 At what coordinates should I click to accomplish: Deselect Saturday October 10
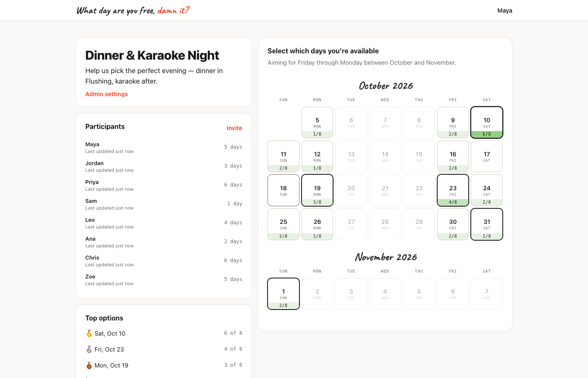(x=487, y=122)
